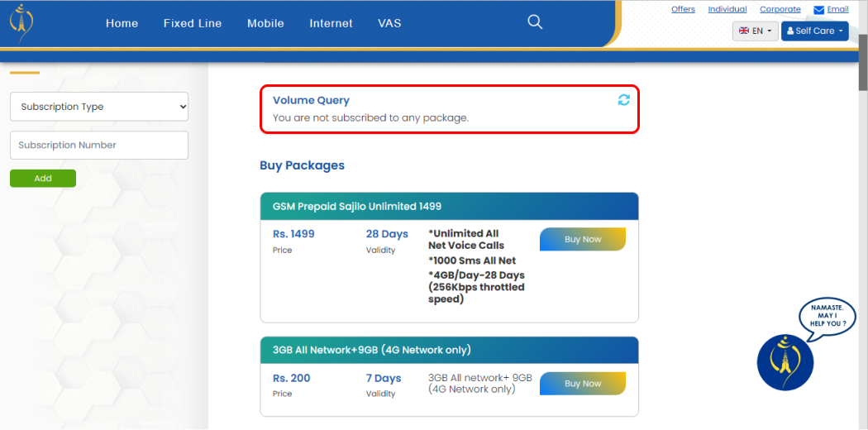Image resolution: width=868 pixels, height=430 pixels.
Task: Click the green Add button
Action: click(43, 178)
